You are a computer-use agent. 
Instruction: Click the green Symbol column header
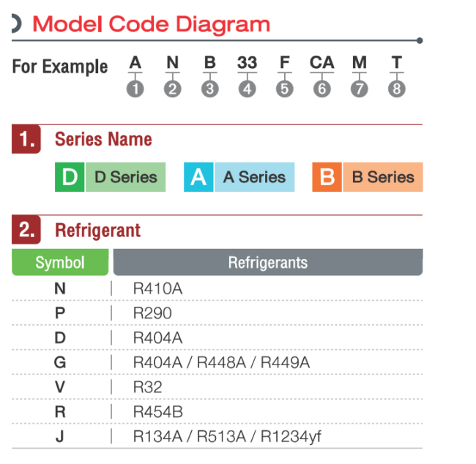(x=60, y=262)
